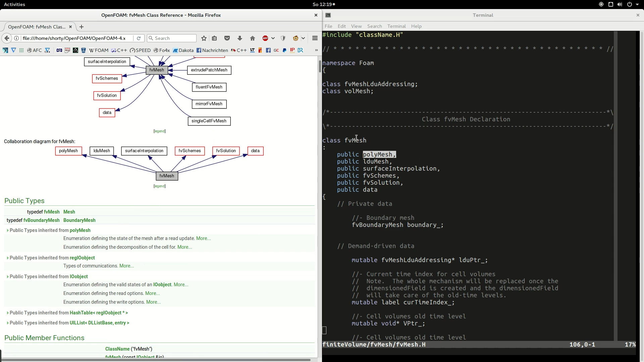Open a new Firefox tab
Image resolution: width=644 pixels, height=362 pixels.
82,27
